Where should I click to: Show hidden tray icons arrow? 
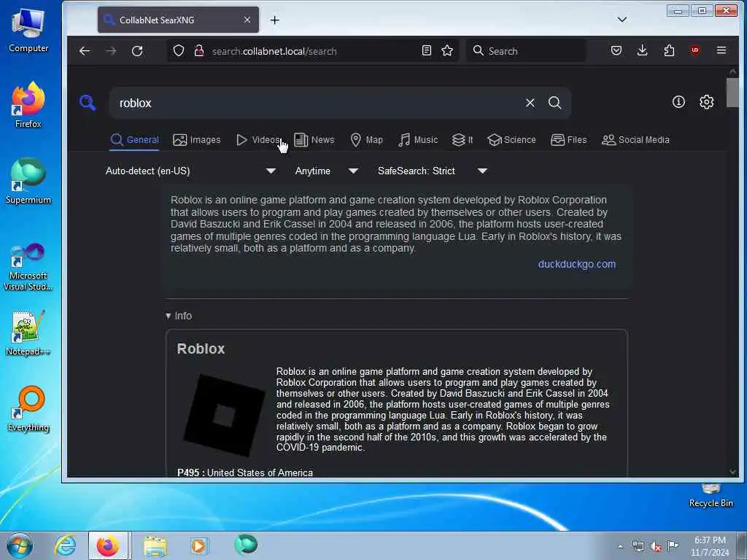point(620,547)
